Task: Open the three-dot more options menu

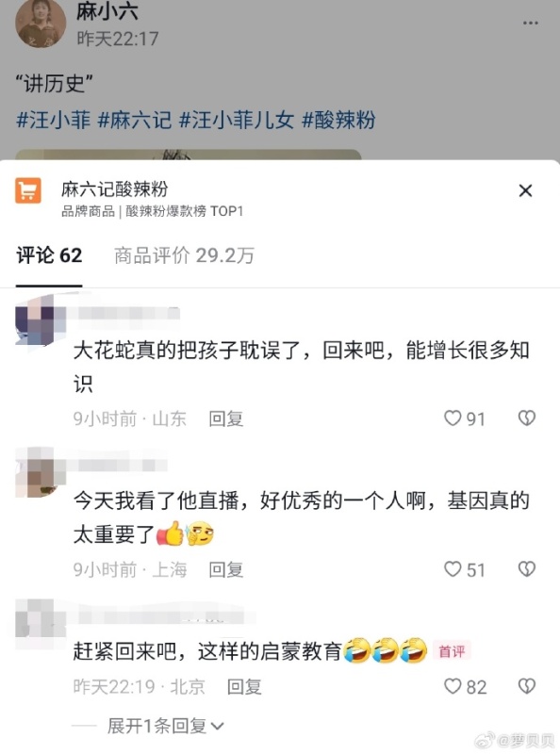Action: click(x=530, y=23)
